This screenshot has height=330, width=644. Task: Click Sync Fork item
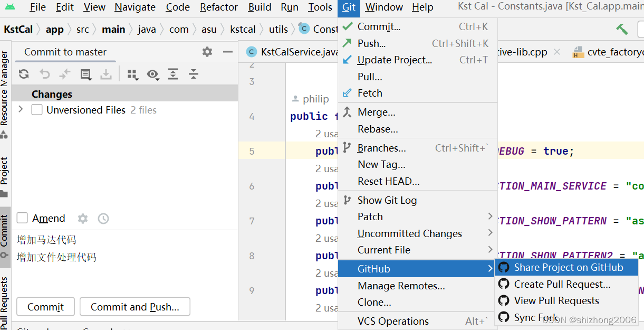(x=566, y=317)
